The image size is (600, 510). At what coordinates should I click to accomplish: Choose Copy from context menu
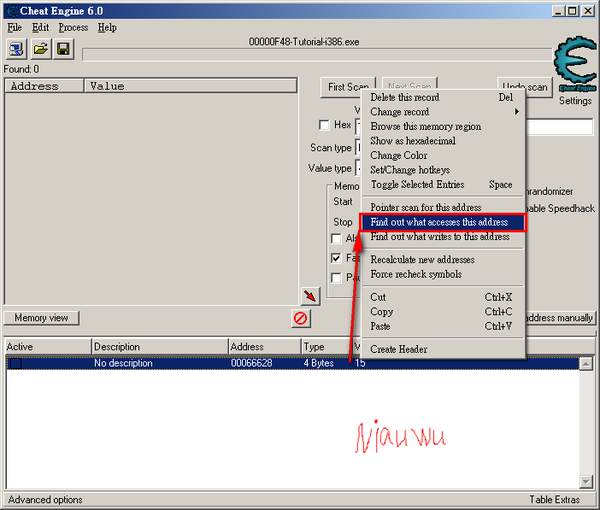tap(443, 312)
